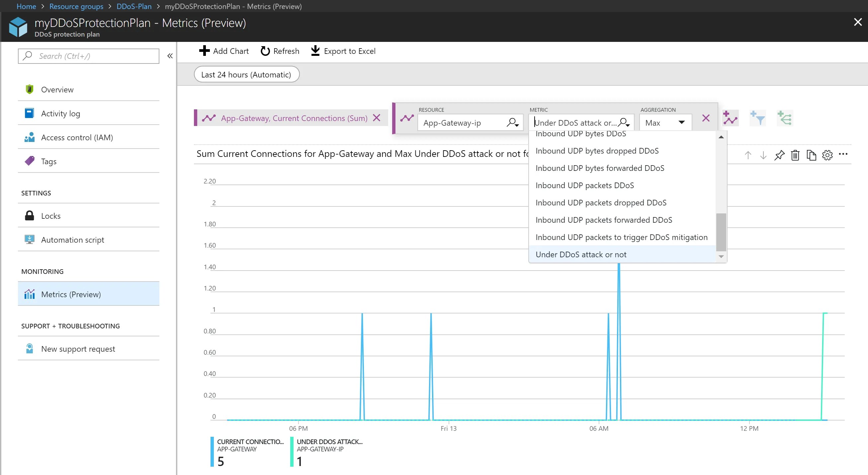Move the chart up
The image size is (868, 475).
748,155
